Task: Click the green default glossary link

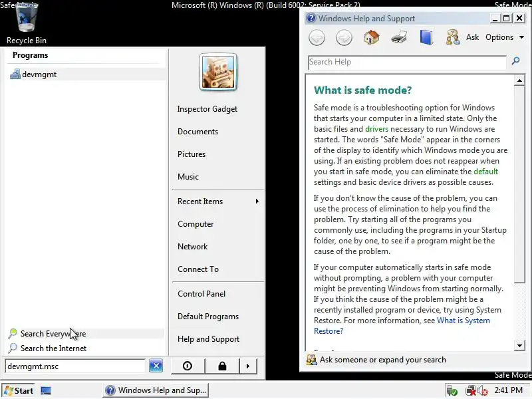Action: tap(486, 172)
